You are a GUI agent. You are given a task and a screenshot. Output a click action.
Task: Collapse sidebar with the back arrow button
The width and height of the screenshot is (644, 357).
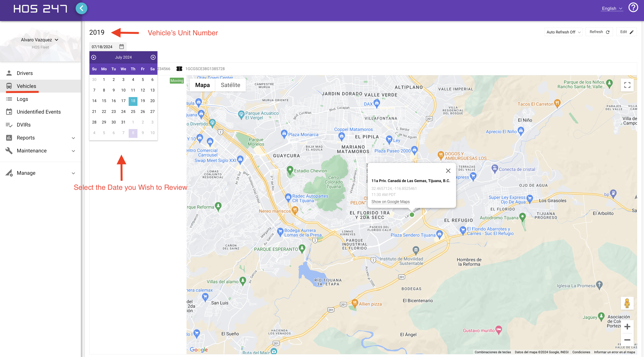tap(81, 8)
